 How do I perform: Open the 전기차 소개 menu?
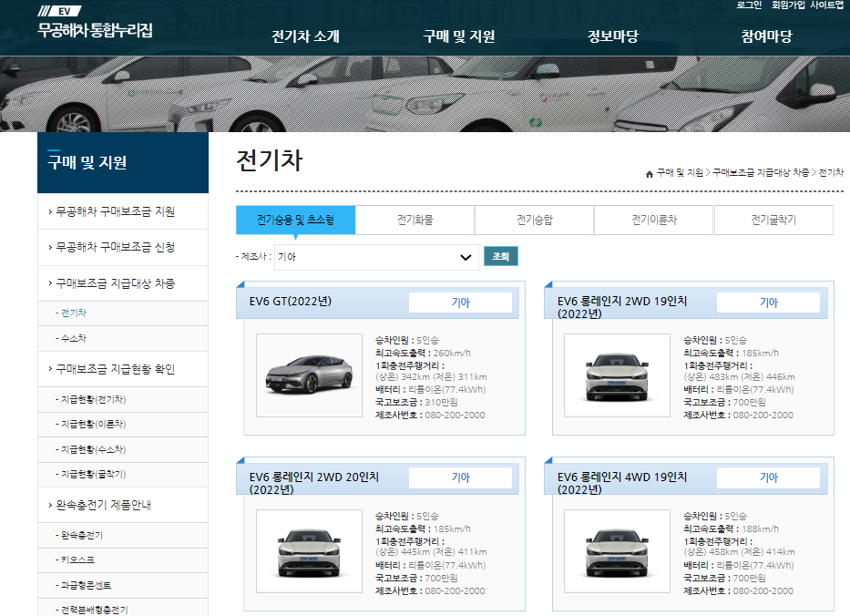click(x=305, y=36)
